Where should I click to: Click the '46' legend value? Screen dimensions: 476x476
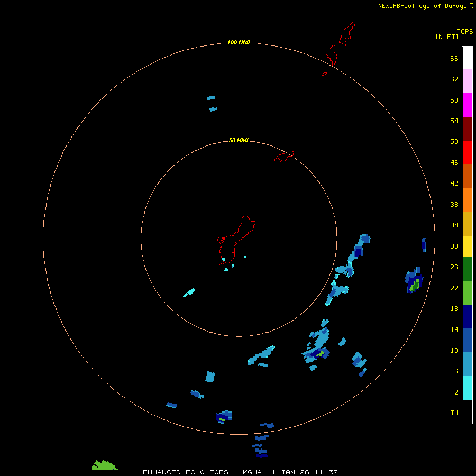454,163
